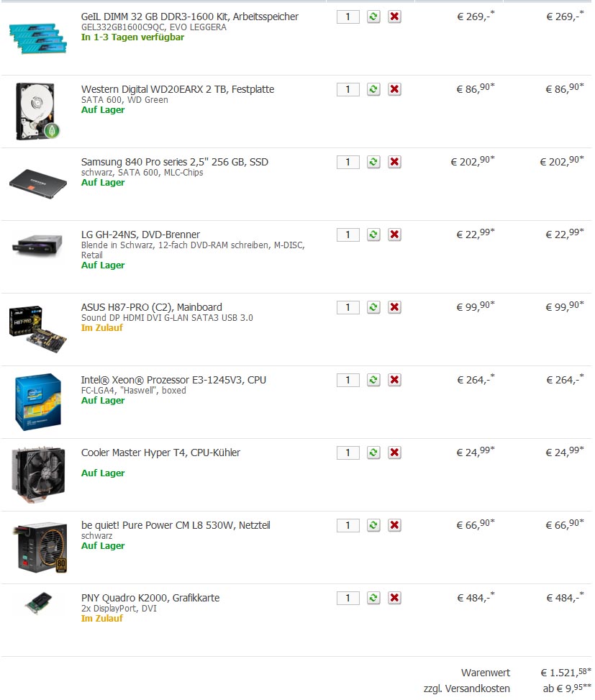The width and height of the screenshot is (595, 700).
Task: Update quantity of LG GH-24NS DVD-Brenner
Action: pyautogui.click(x=373, y=235)
